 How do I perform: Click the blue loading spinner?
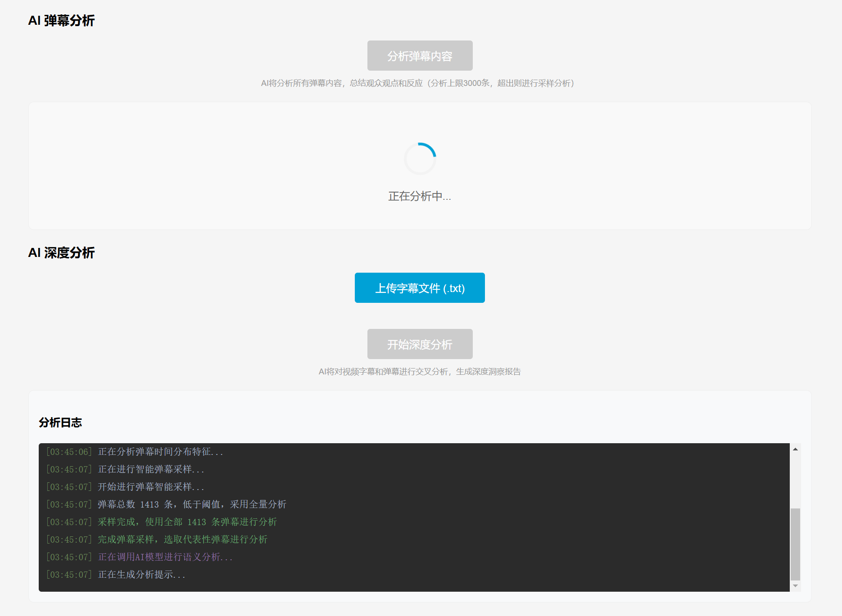[420, 158]
